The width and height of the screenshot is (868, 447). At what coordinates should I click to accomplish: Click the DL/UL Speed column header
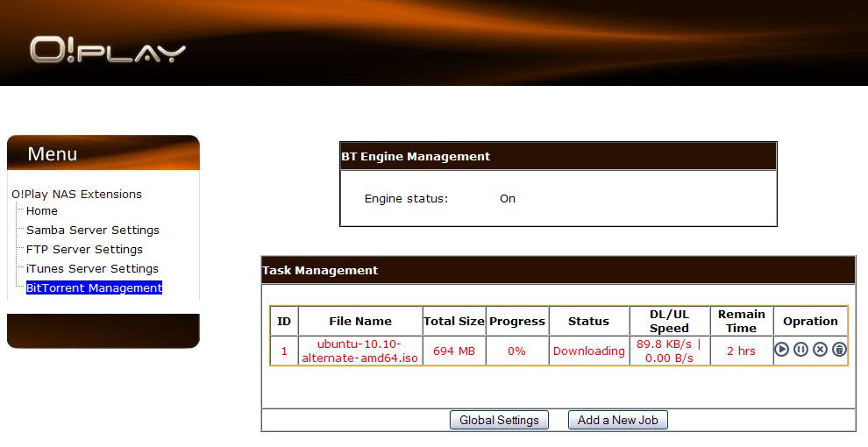pyautogui.click(x=669, y=321)
